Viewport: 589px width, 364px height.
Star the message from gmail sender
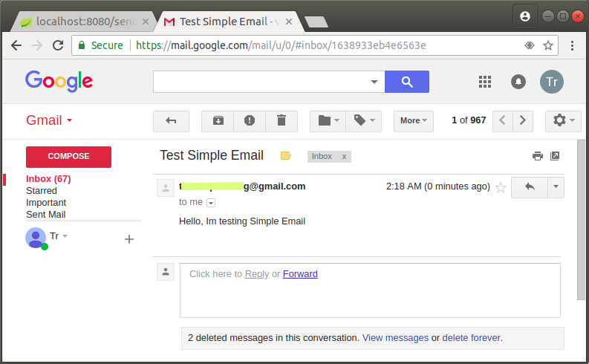pos(501,187)
